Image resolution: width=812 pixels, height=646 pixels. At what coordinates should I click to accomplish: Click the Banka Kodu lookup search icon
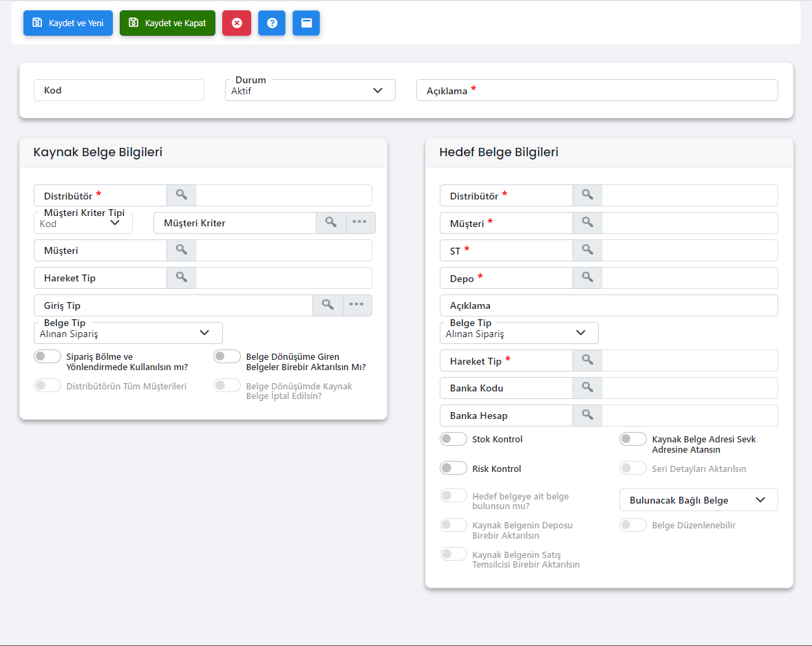tap(587, 388)
